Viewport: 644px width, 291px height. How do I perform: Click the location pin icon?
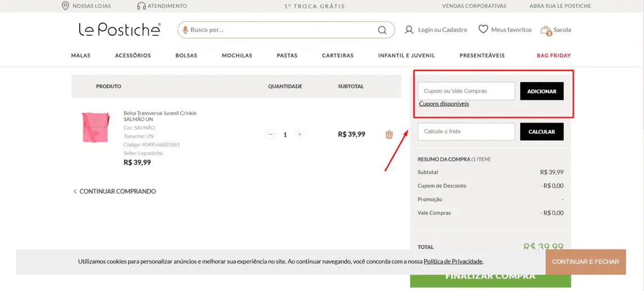65,6
